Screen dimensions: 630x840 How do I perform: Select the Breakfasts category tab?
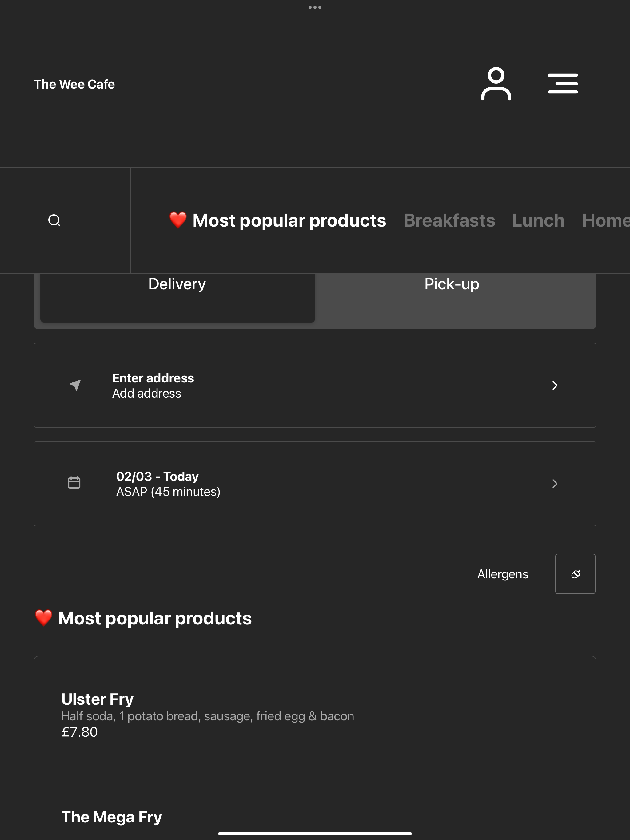tap(449, 220)
